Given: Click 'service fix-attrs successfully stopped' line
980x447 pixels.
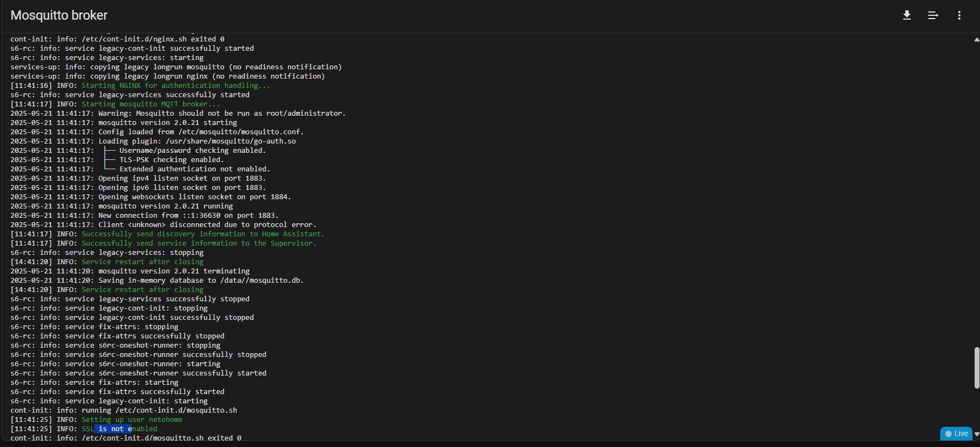Looking at the screenshot, I should pyautogui.click(x=117, y=336).
